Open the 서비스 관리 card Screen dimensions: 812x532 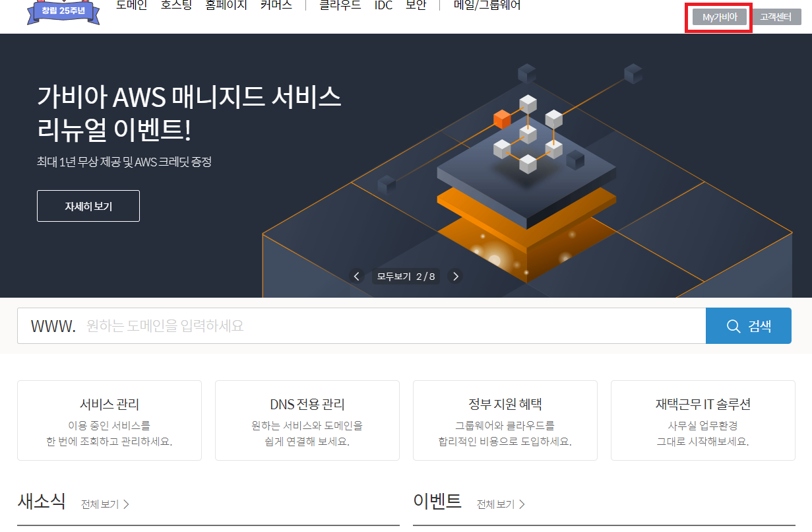(x=109, y=420)
